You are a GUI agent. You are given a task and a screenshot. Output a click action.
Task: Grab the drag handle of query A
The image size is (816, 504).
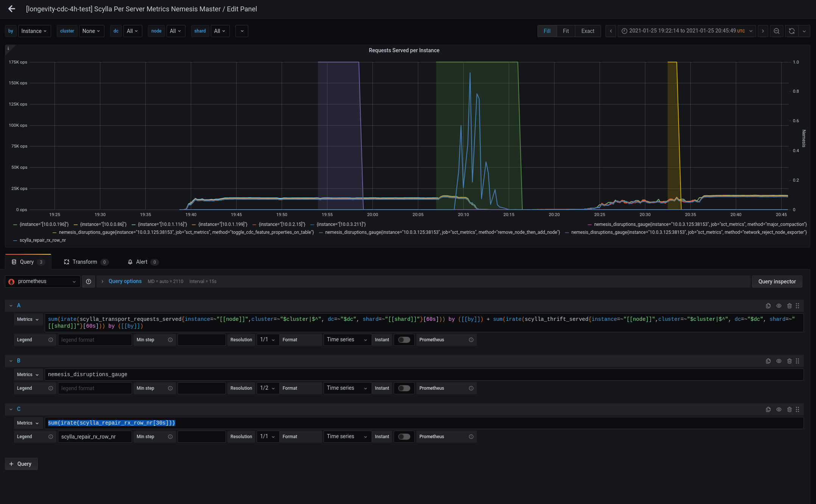797,306
